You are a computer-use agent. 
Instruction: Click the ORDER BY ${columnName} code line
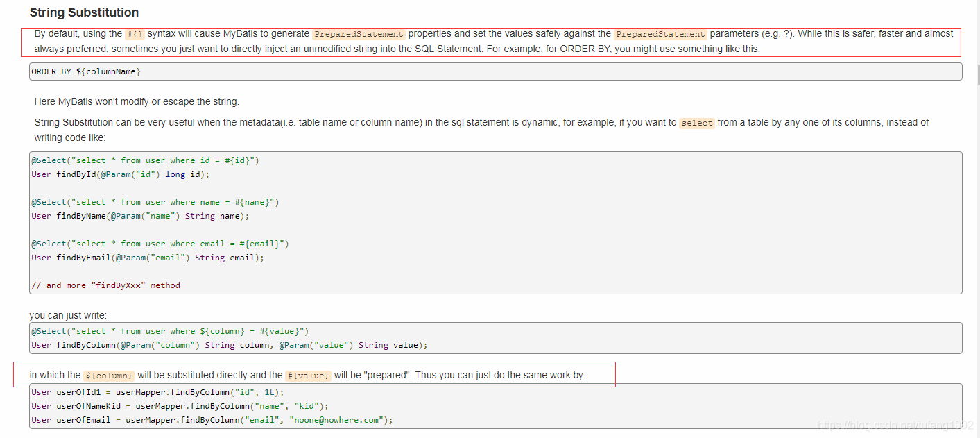(86, 71)
